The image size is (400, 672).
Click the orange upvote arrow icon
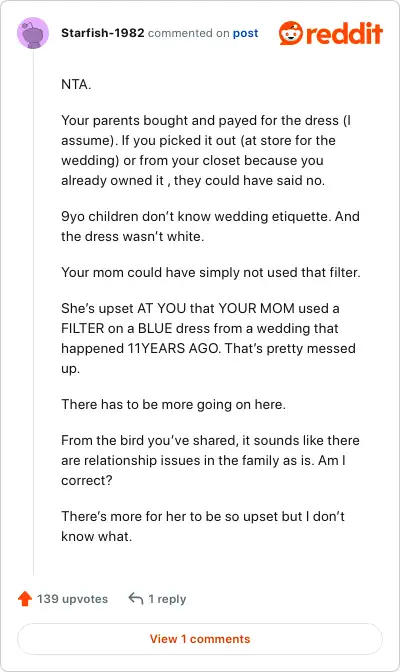[25, 599]
